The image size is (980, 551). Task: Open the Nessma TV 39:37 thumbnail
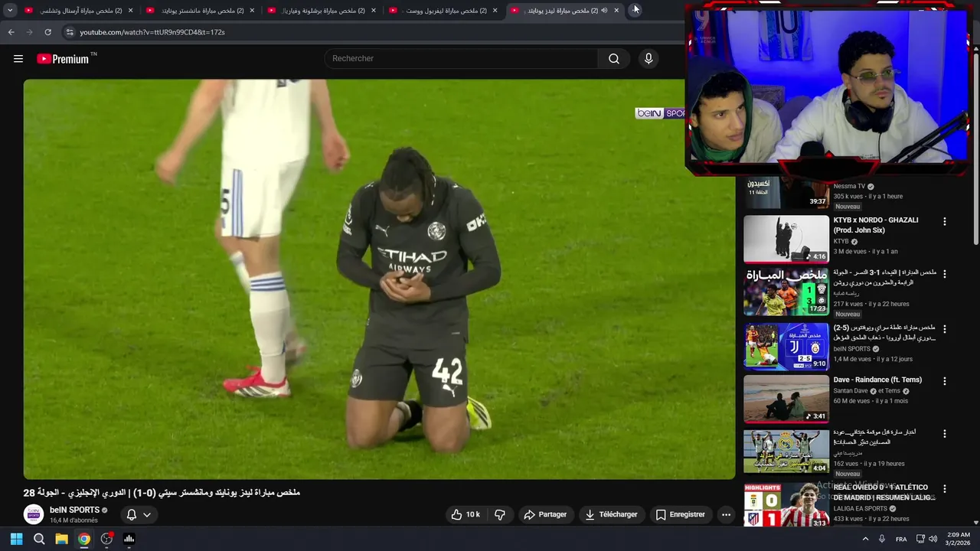786,193
